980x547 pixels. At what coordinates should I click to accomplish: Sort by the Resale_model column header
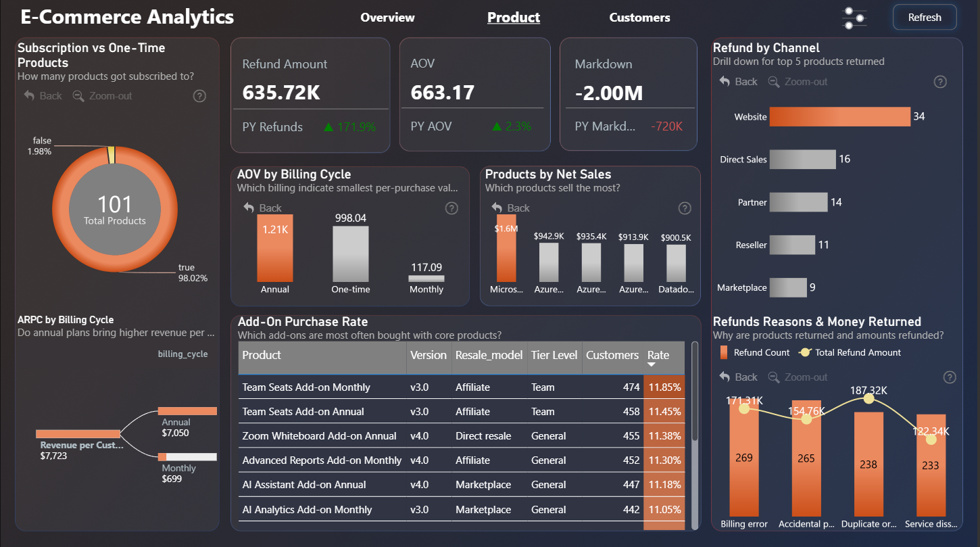pyautogui.click(x=489, y=358)
